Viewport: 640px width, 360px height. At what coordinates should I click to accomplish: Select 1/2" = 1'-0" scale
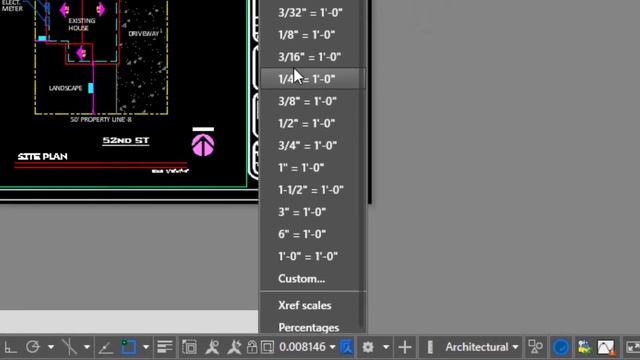[x=313, y=123]
